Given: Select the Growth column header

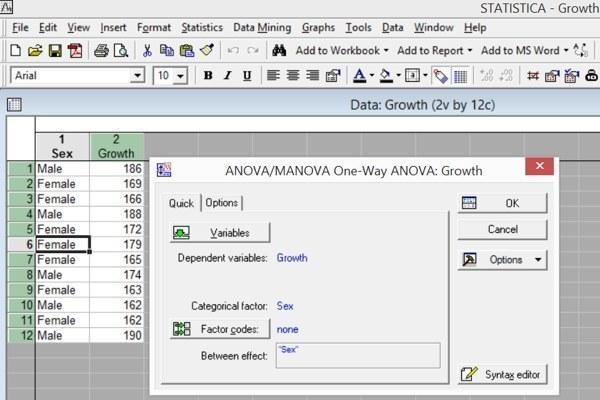Looking at the screenshot, I should 116,147.
